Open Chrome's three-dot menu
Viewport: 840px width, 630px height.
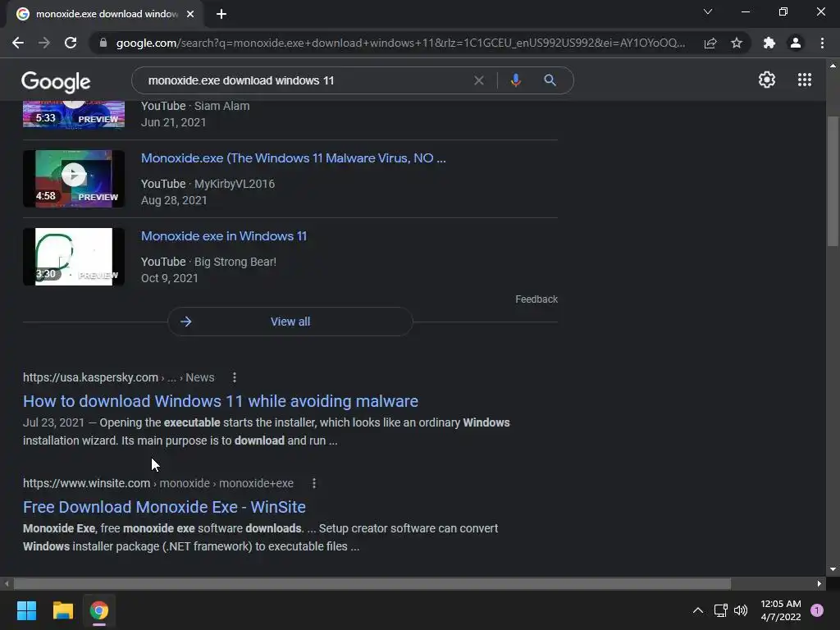[822, 43]
